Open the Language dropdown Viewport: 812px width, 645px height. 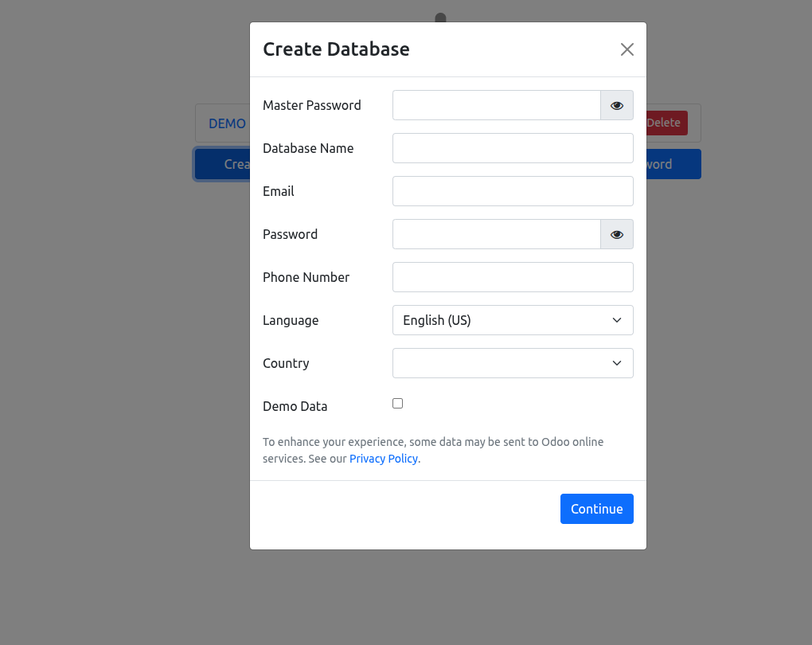coord(513,320)
